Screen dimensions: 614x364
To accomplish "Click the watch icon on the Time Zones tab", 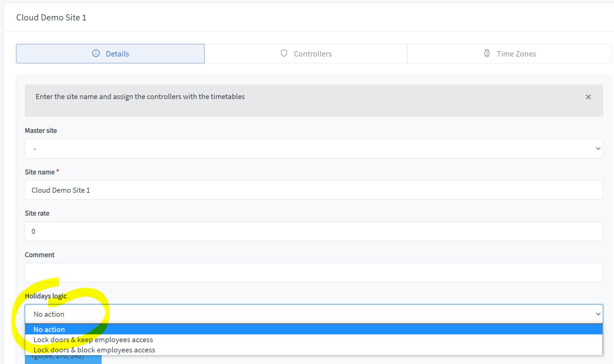I will 487,53.
